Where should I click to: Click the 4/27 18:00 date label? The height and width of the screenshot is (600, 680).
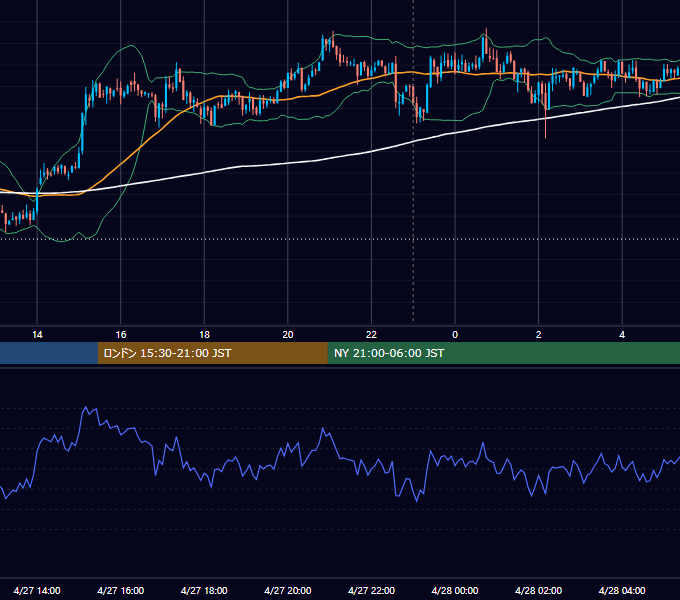[204, 590]
